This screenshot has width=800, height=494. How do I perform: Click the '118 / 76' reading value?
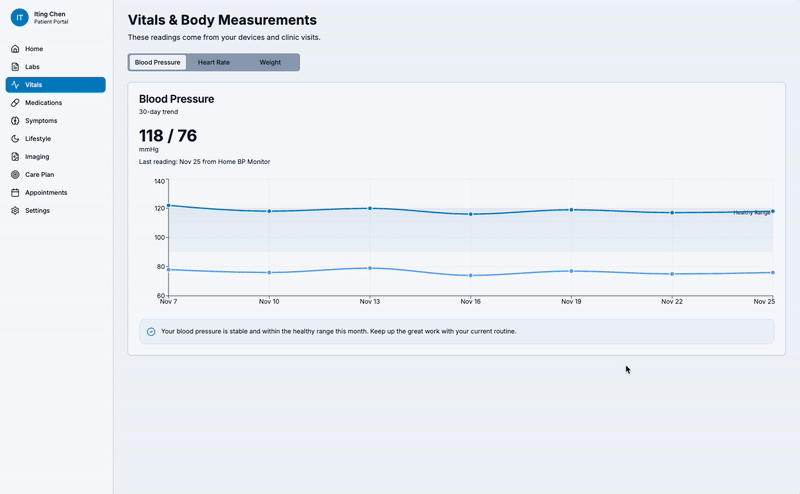point(168,136)
